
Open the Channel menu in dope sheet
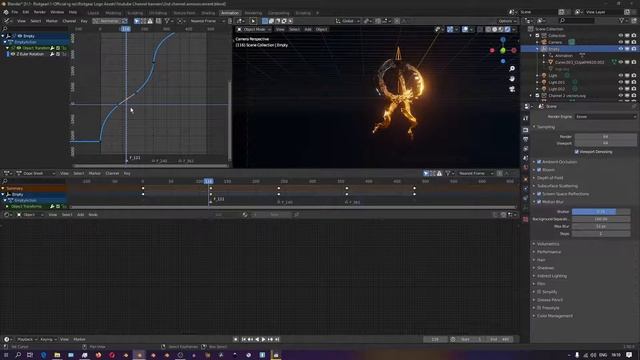tap(112, 173)
